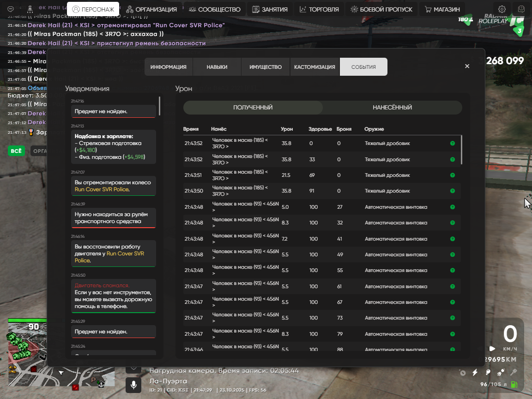The height and width of the screenshot is (399, 532).
Task: Enable the ВСЁ chat filter
Action: [16, 151]
